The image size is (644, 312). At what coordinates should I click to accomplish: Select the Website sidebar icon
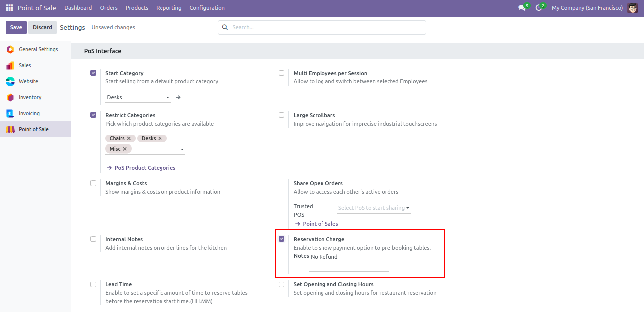10,81
